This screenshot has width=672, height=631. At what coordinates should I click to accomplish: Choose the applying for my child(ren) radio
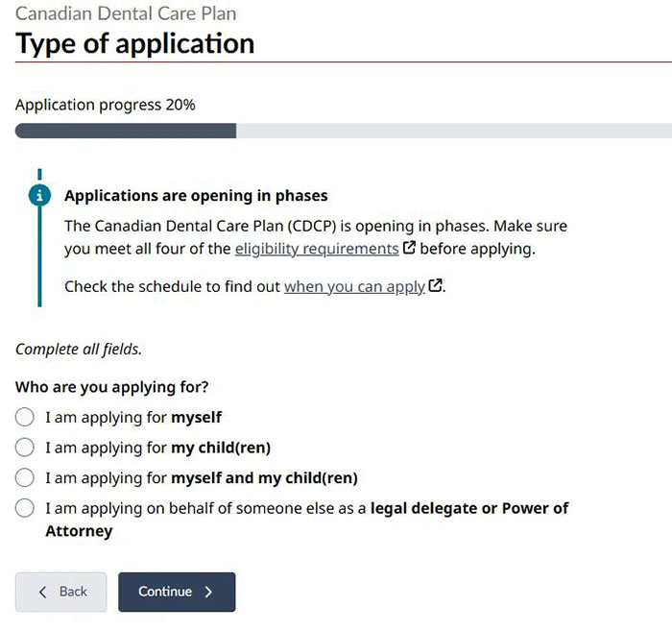click(25, 448)
